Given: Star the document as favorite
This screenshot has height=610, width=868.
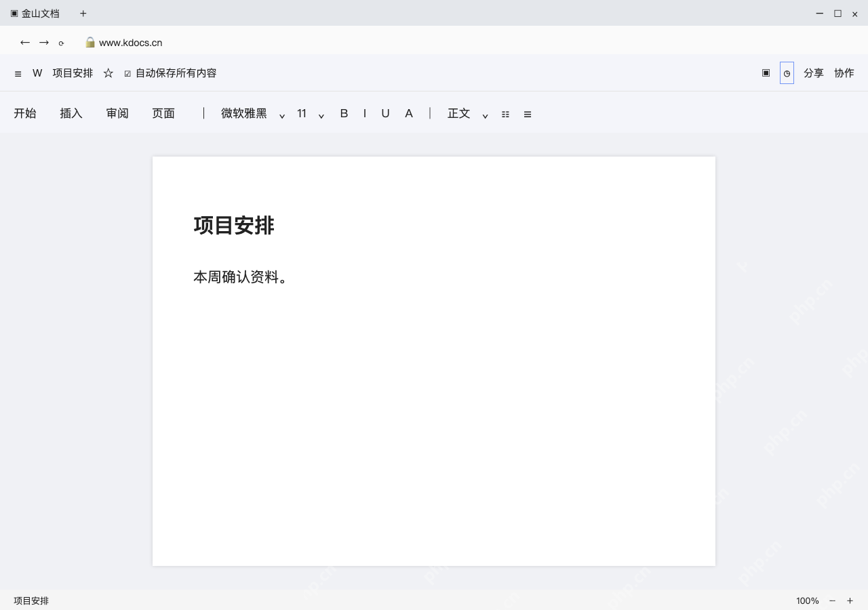Looking at the screenshot, I should coord(108,73).
